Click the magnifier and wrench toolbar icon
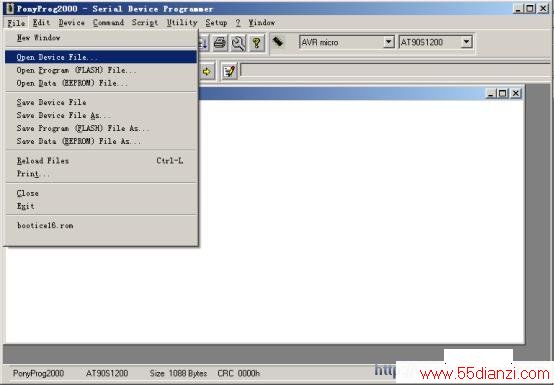This screenshot has width=554, height=385. pyautogui.click(x=238, y=43)
